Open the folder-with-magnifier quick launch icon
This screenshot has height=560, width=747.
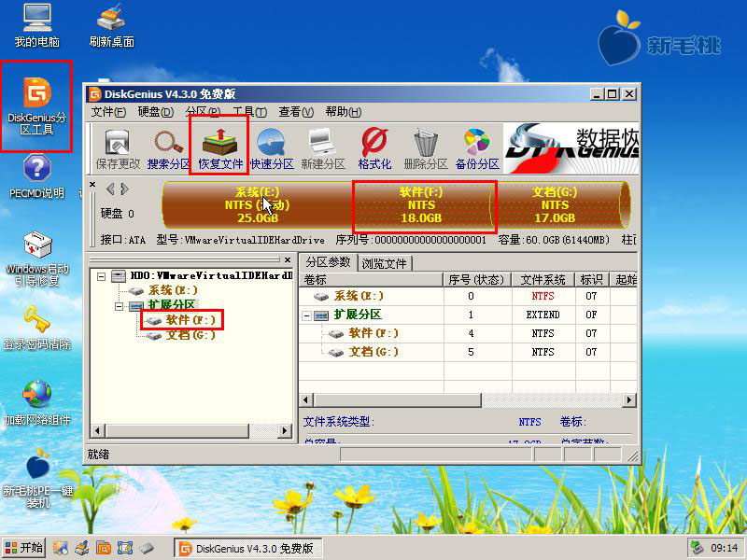[x=104, y=548]
